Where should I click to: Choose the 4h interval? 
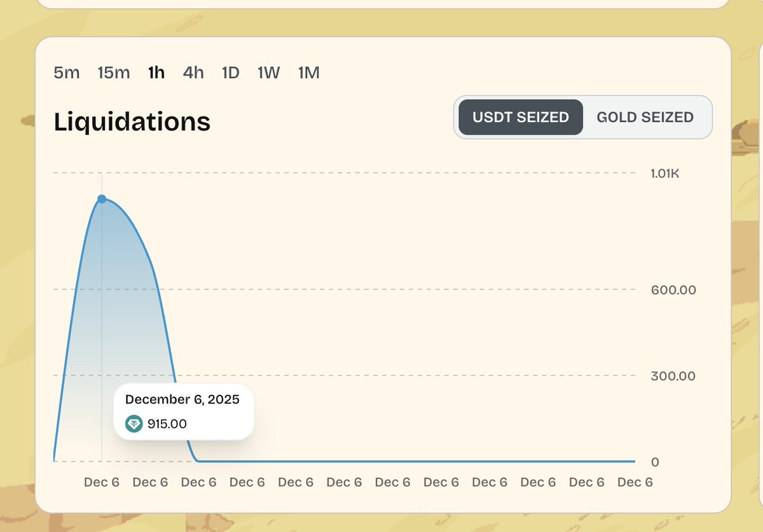[x=193, y=73]
